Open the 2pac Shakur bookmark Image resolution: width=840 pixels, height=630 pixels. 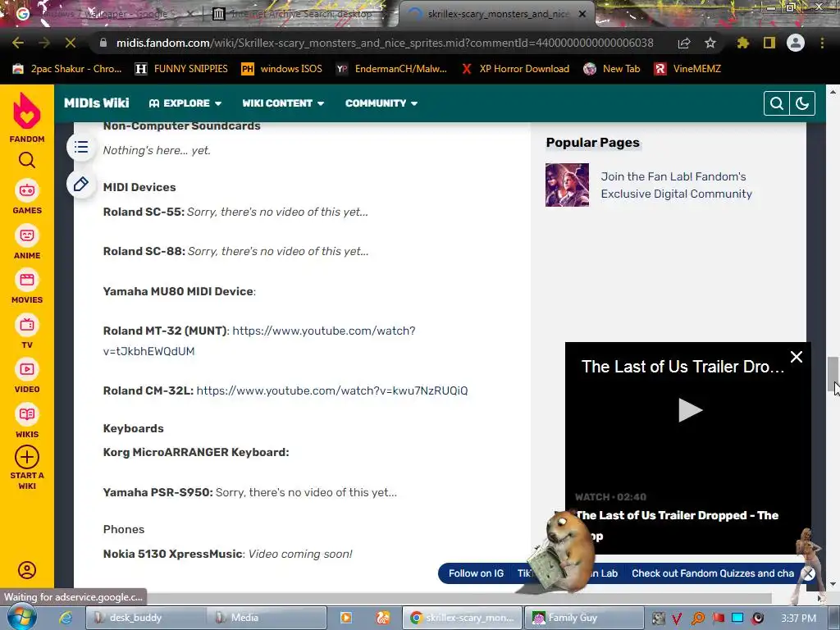67,69
